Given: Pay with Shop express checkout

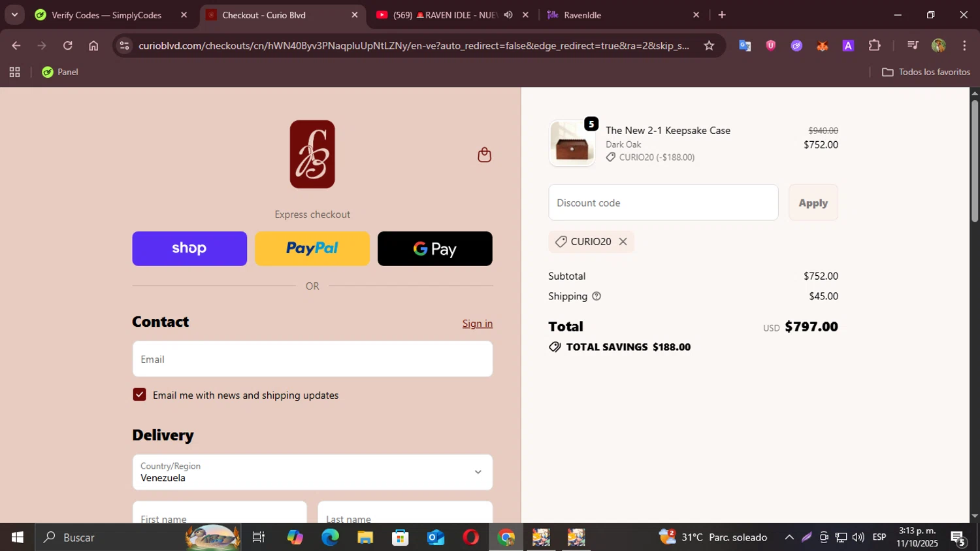Looking at the screenshot, I should (189, 248).
